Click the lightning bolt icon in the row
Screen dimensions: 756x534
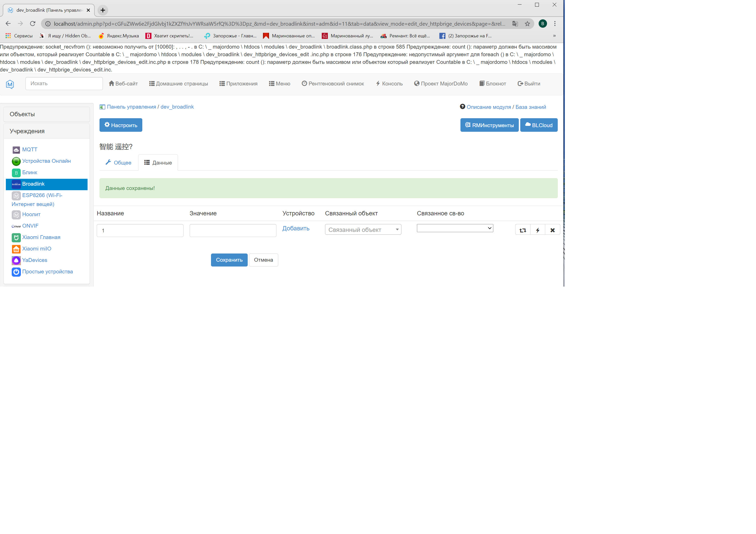pyautogui.click(x=537, y=230)
